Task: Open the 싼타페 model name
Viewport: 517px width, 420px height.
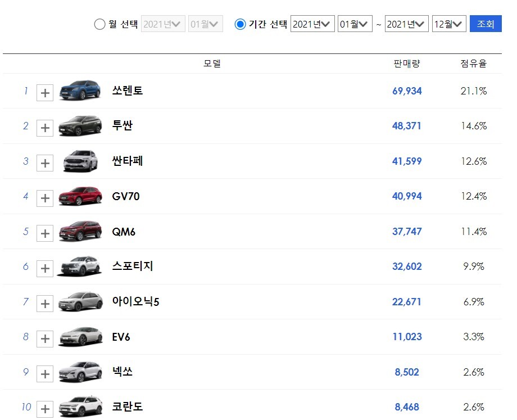Action: click(x=127, y=161)
